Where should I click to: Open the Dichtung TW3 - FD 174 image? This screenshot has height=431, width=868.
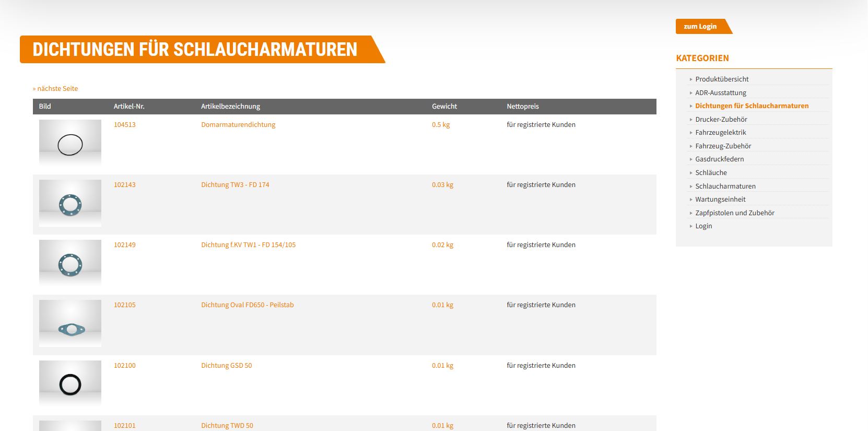70,204
